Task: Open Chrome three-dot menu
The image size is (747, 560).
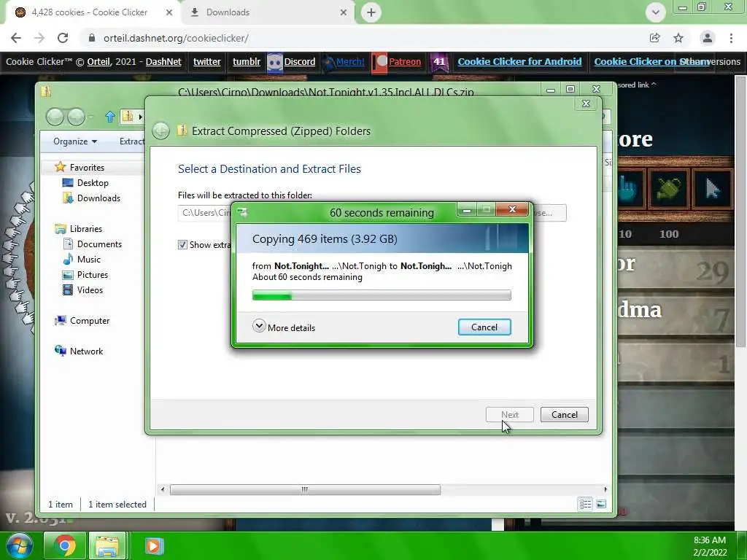Action: pos(731,38)
